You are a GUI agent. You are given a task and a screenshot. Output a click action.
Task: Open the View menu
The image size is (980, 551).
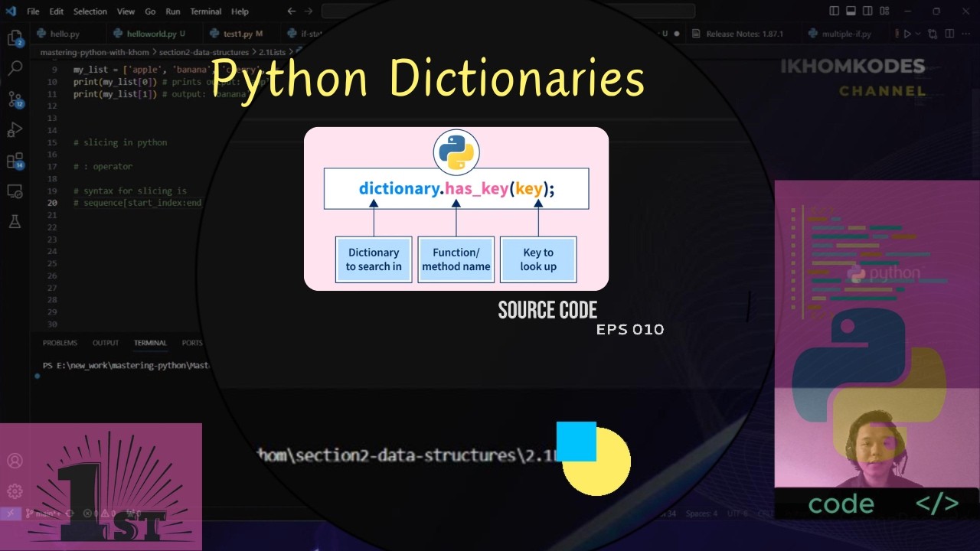[126, 11]
